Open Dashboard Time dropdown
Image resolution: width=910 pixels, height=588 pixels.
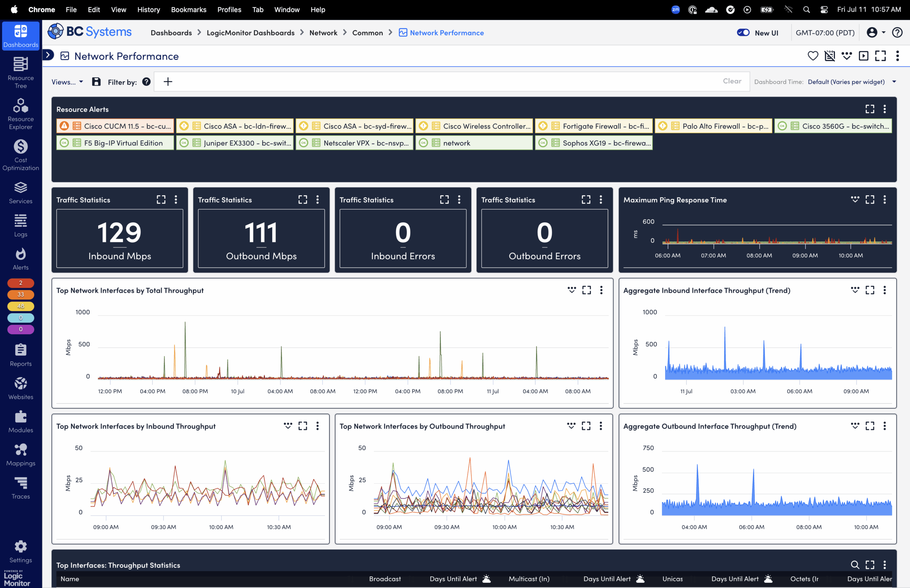[852, 82]
